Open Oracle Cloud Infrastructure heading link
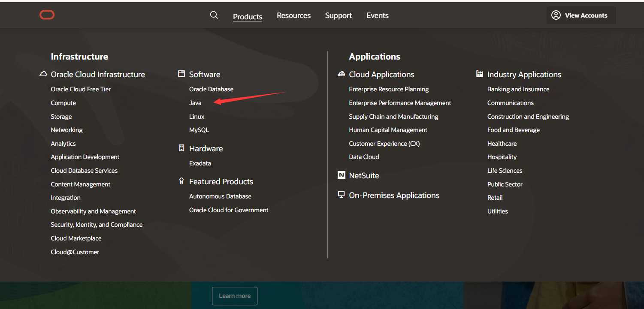 pyautogui.click(x=98, y=74)
